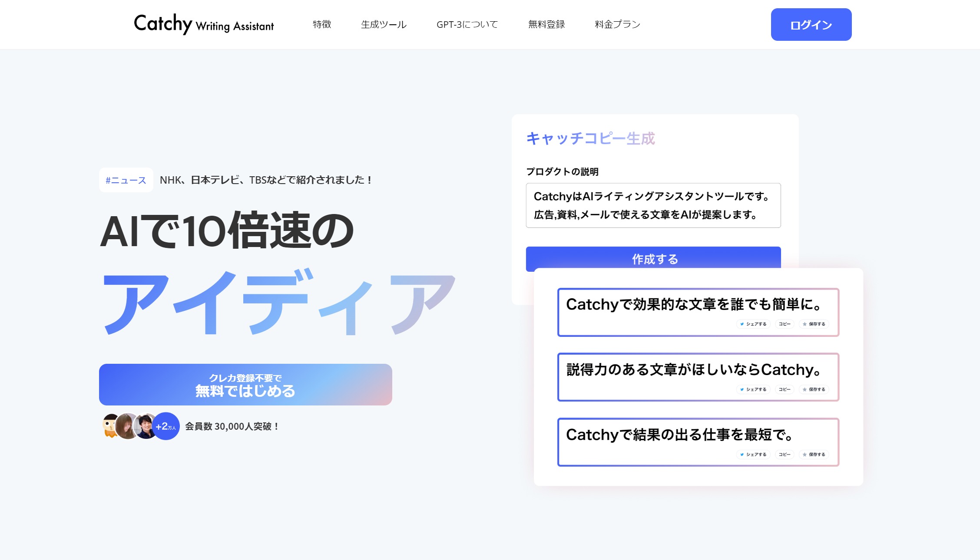Image resolution: width=980 pixels, height=560 pixels.
Task: Click the 生成ツール navigation tab
Action: click(384, 24)
